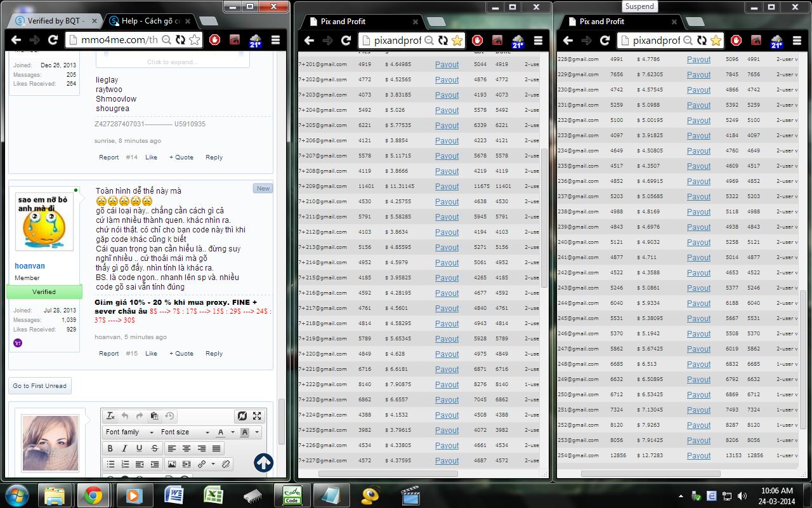Click '+ Quote' on post #14

tap(181, 157)
